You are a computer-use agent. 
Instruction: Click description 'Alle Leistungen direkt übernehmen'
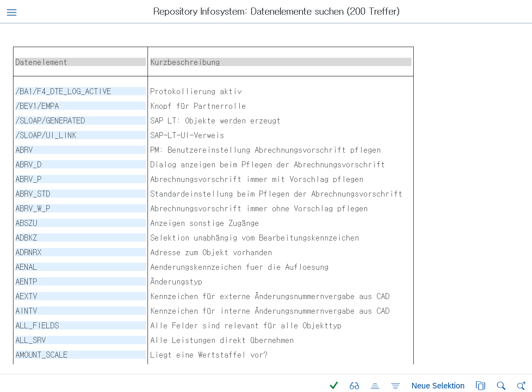tap(222, 340)
